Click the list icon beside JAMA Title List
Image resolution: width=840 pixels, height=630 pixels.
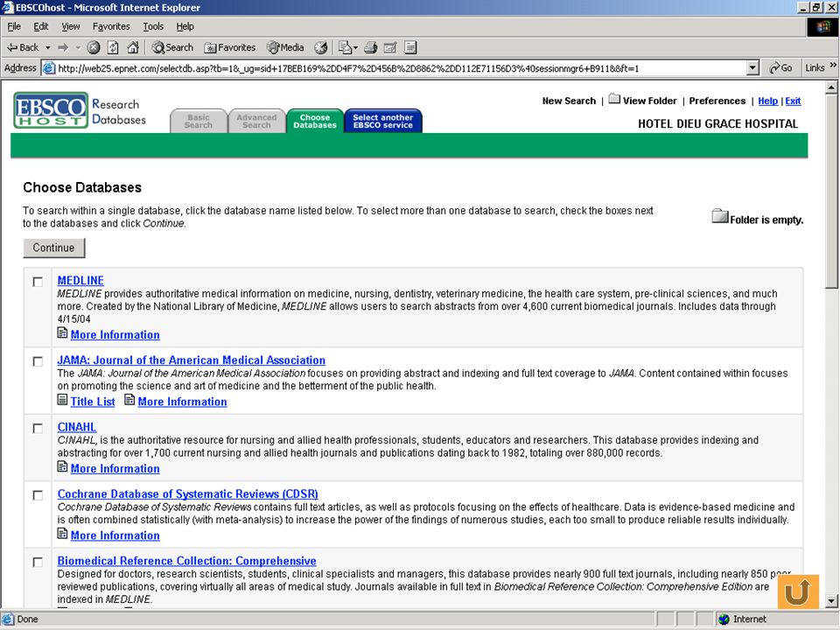pos(63,400)
